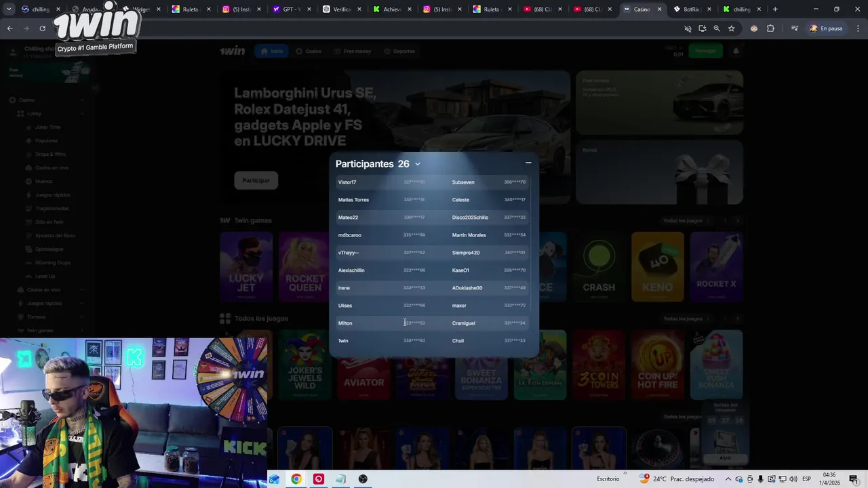Open the Inicio tab in the site header
Viewport: 868px width, 488px height.
pos(271,51)
